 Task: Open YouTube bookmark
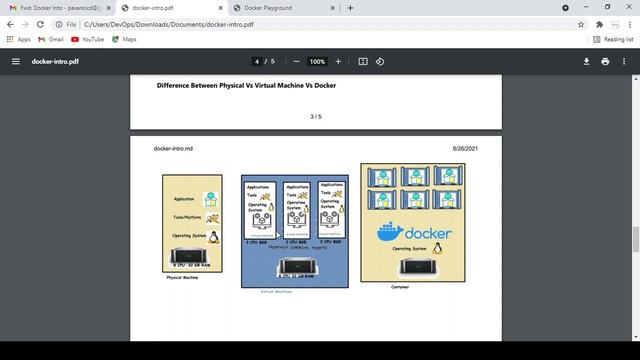(88, 39)
